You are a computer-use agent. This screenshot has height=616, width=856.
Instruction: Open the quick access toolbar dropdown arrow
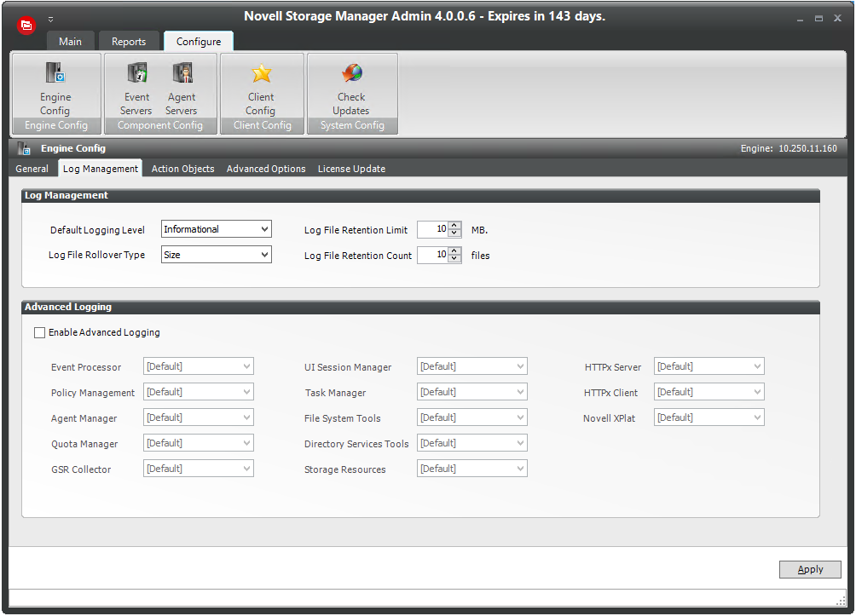click(51, 19)
